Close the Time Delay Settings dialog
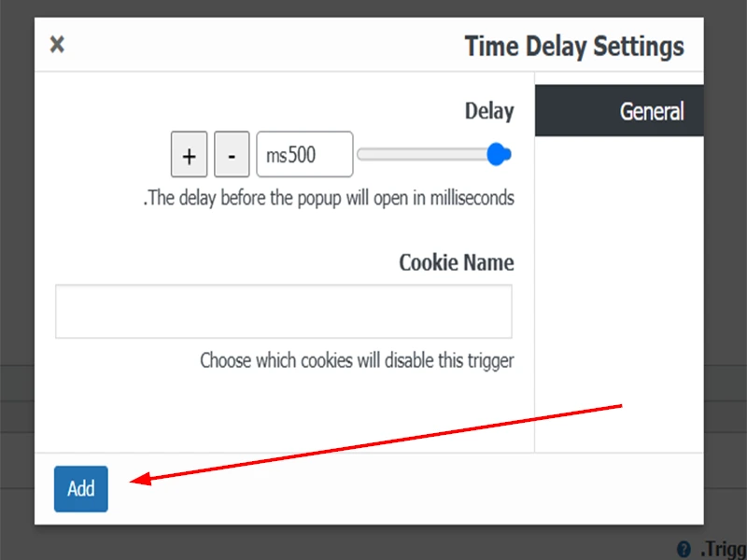This screenshot has height=560, width=747. point(57,44)
